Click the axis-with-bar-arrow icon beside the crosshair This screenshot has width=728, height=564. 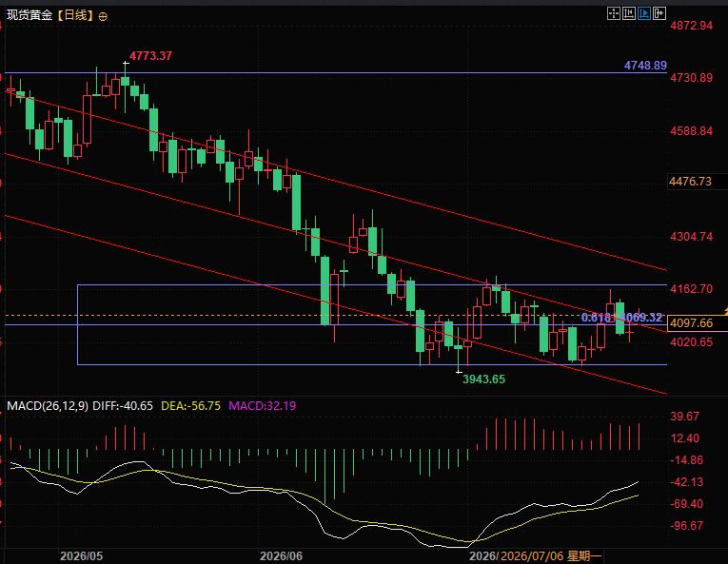click(x=629, y=13)
